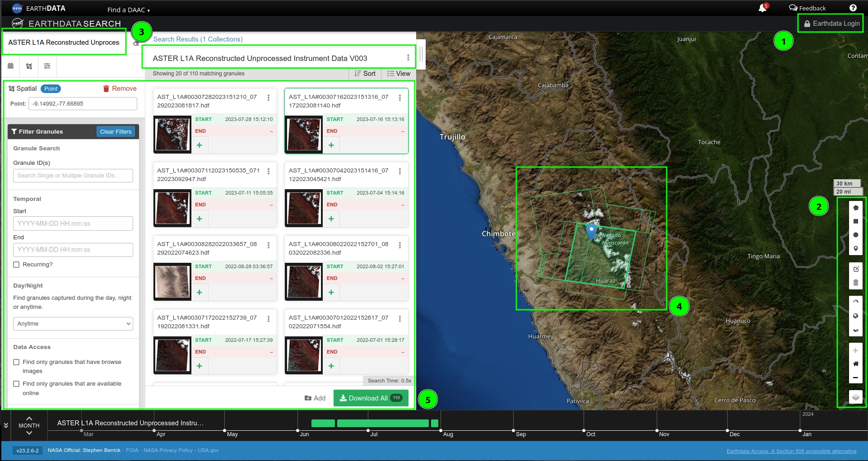Delete drawn shapes with map trash icon
Screen dimensions: 868x461
click(x=855, y=283)
